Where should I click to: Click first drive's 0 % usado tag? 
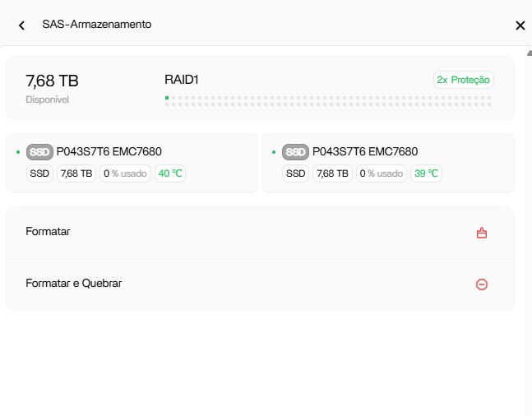click(x=125, y=173)
